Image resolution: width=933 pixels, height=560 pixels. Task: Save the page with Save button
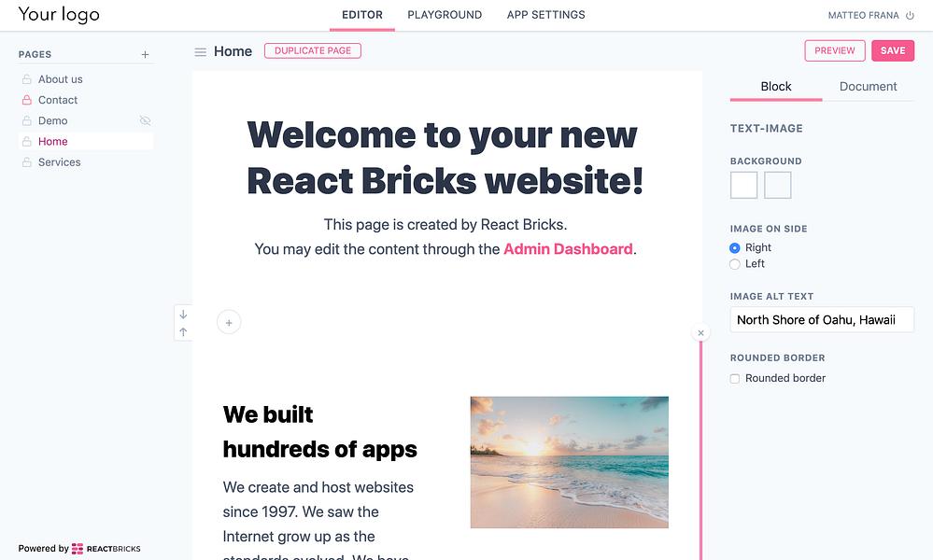[x=893, y=50]
